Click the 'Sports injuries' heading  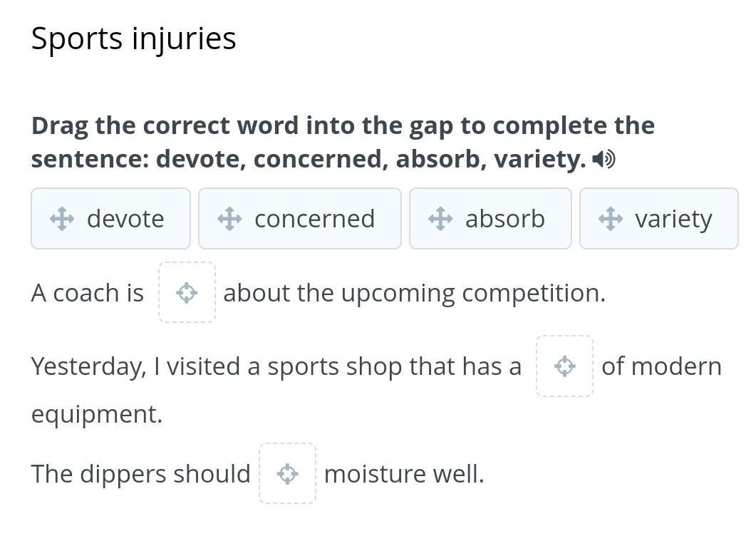pyautogui.click(x=133, y=38)
